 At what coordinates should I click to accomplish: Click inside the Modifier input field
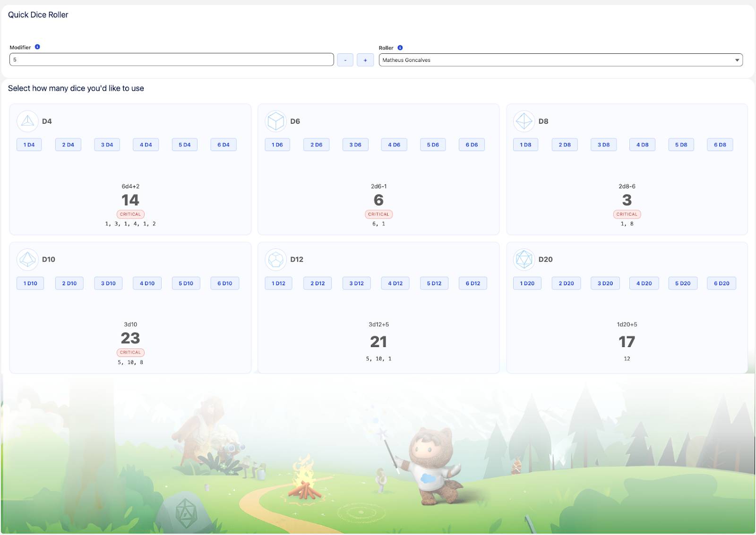click(170, 60)
